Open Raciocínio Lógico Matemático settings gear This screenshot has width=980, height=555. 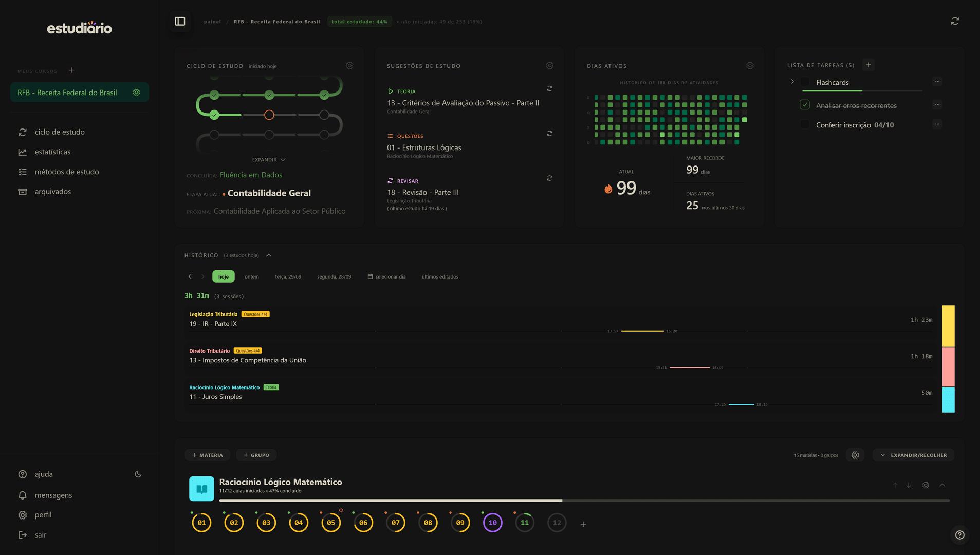[926, 485]
